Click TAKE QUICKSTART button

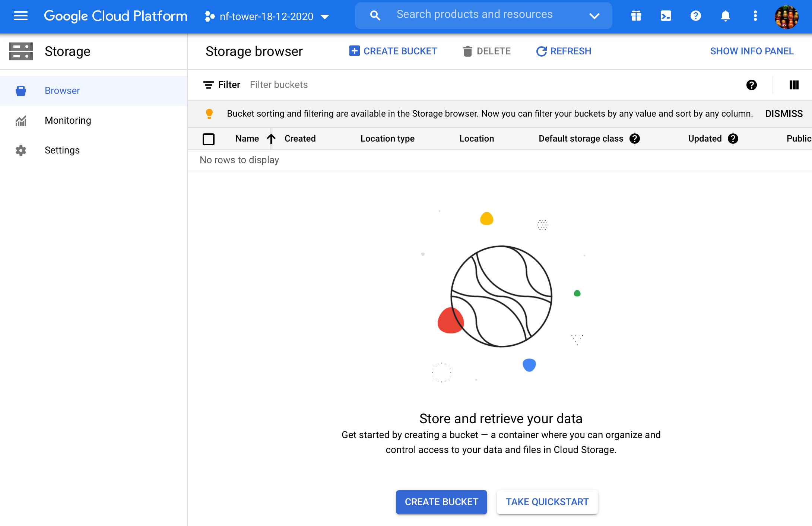pyautogui.click(x=547, y=502)
